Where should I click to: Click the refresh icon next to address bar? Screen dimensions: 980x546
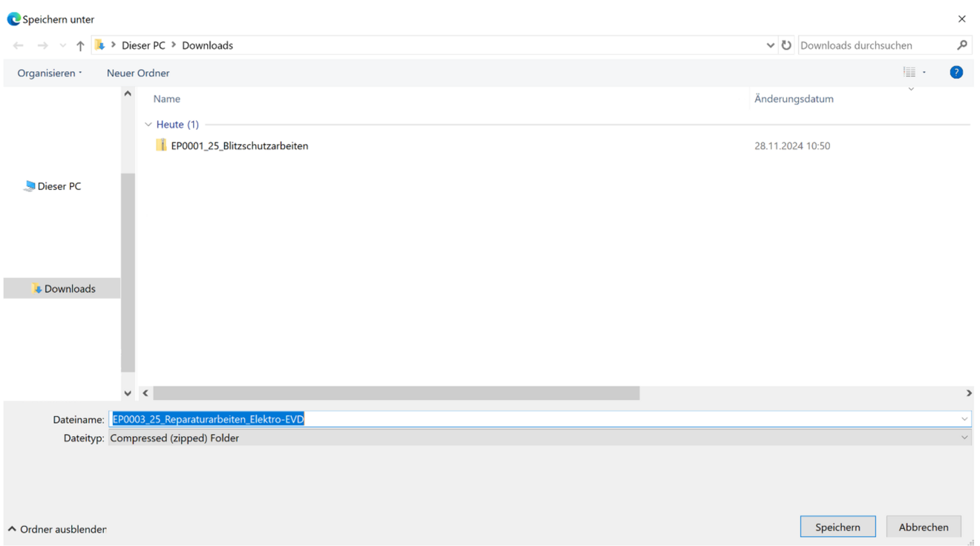click(x=786, y=45)
